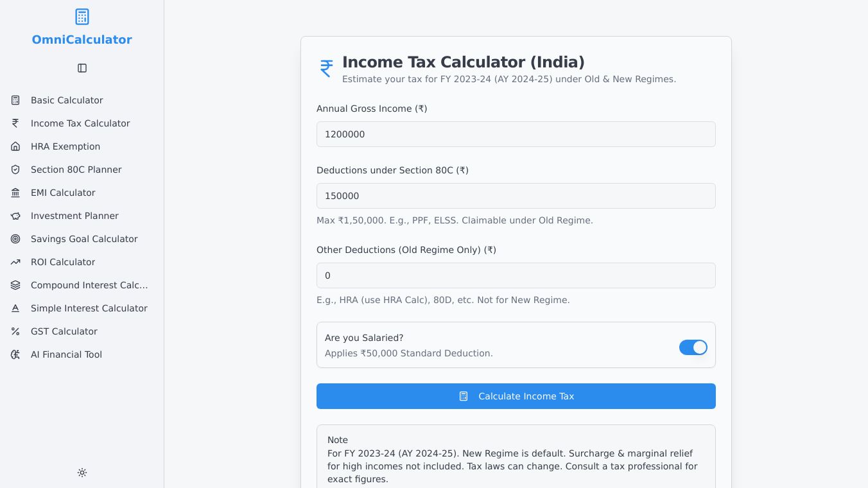Collapse the sidebar with the panel icon
Image resolution: width=868 pixels, height=488 pixels.
tap(82, 68)
